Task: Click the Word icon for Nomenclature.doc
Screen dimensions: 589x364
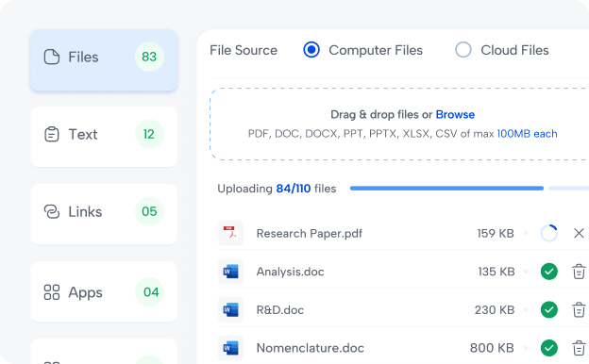Action: pyautogui.click(x=230, y=348)
